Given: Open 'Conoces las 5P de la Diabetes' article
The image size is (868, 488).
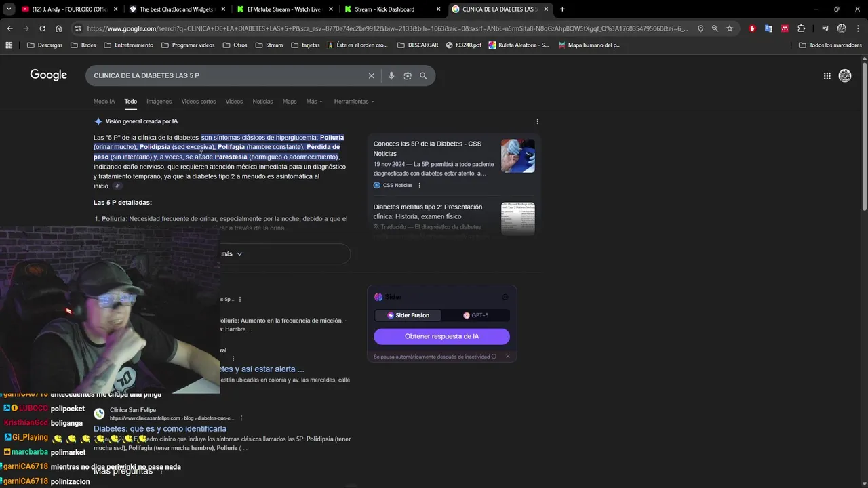Looking at the screenshot, I should 427,148.
